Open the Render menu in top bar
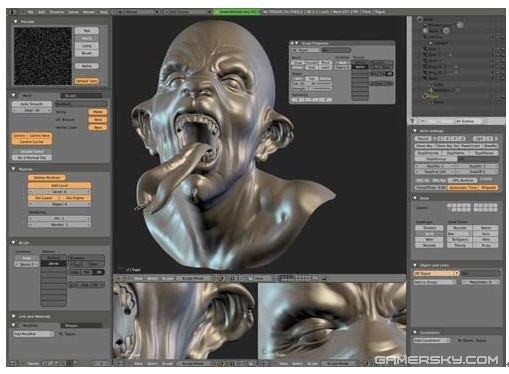The height and width of the screenshot is (374, 509). pyautogui.click(x=89, y=12)
